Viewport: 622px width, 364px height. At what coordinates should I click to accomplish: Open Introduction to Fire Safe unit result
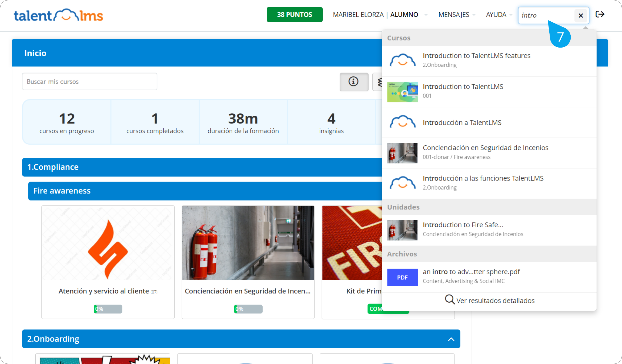click(x=489, y=230)
